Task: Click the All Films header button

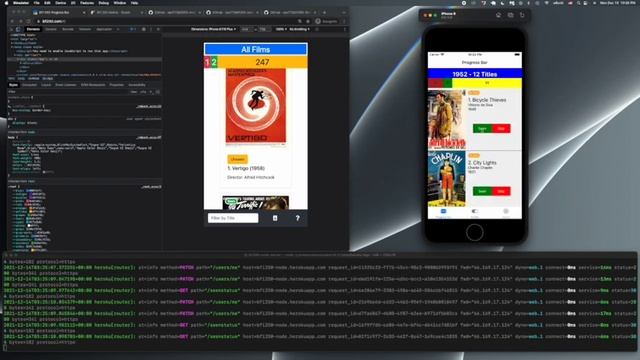Action: click(256, 49)
